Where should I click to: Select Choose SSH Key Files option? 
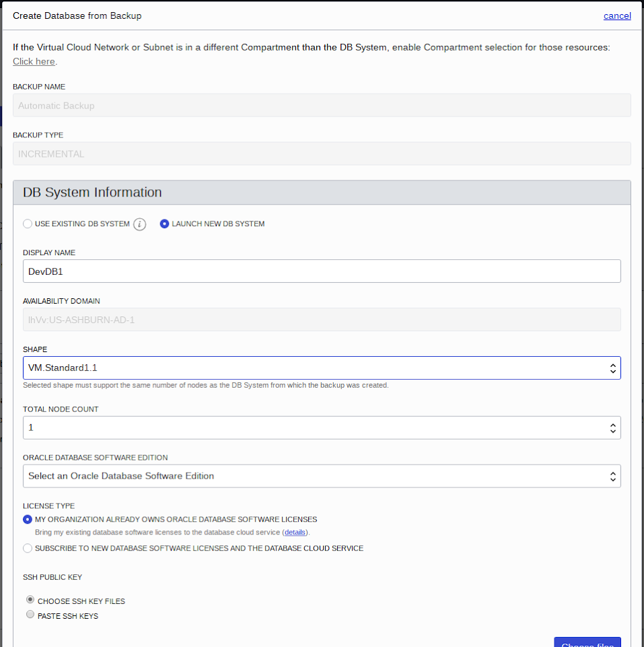[x=30, y=599]
